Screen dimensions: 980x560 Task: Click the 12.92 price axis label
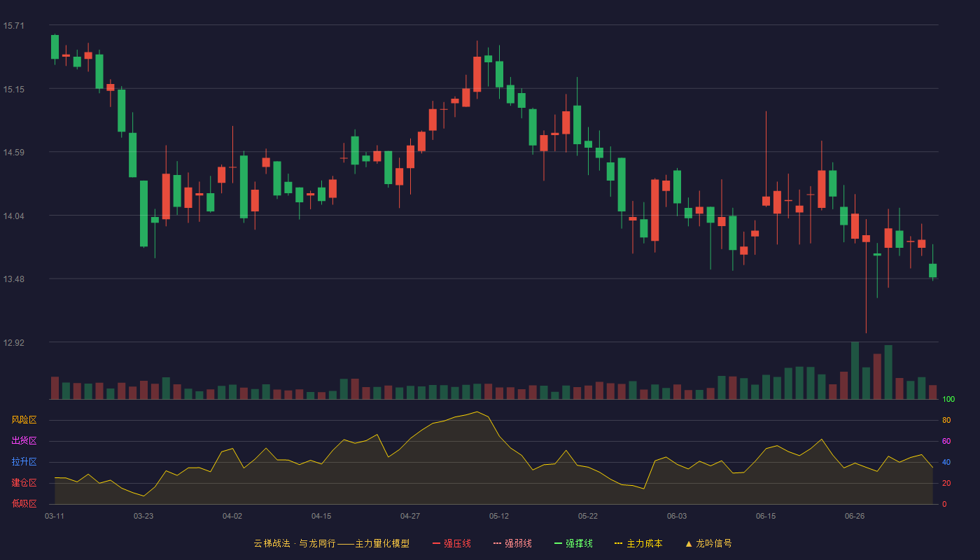point(14,343)
